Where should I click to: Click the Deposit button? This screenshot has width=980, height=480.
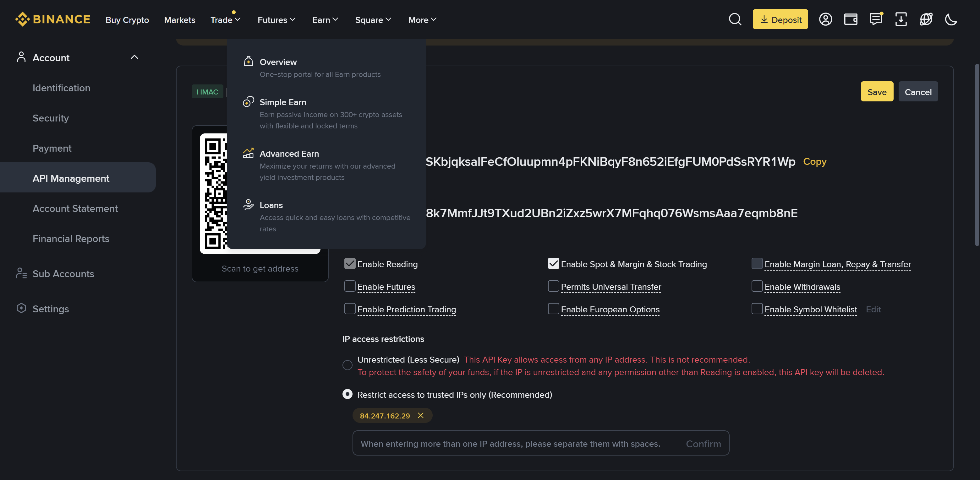(780, 19)
